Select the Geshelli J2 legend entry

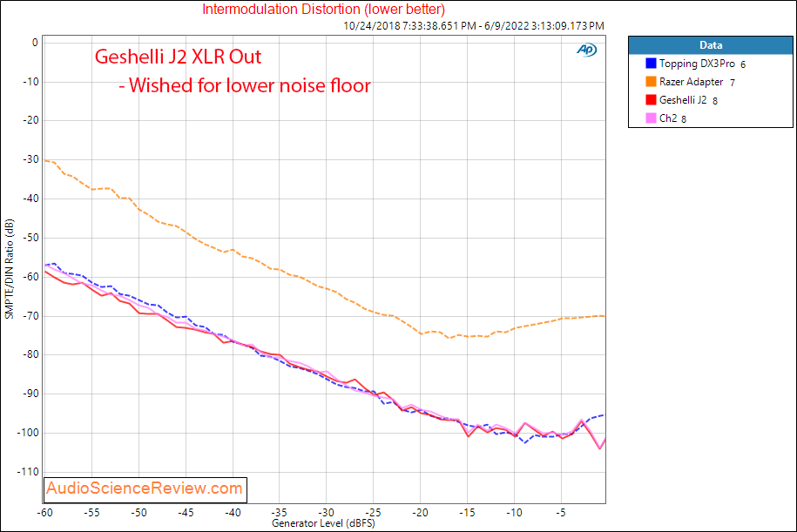(x=683, y=100)
